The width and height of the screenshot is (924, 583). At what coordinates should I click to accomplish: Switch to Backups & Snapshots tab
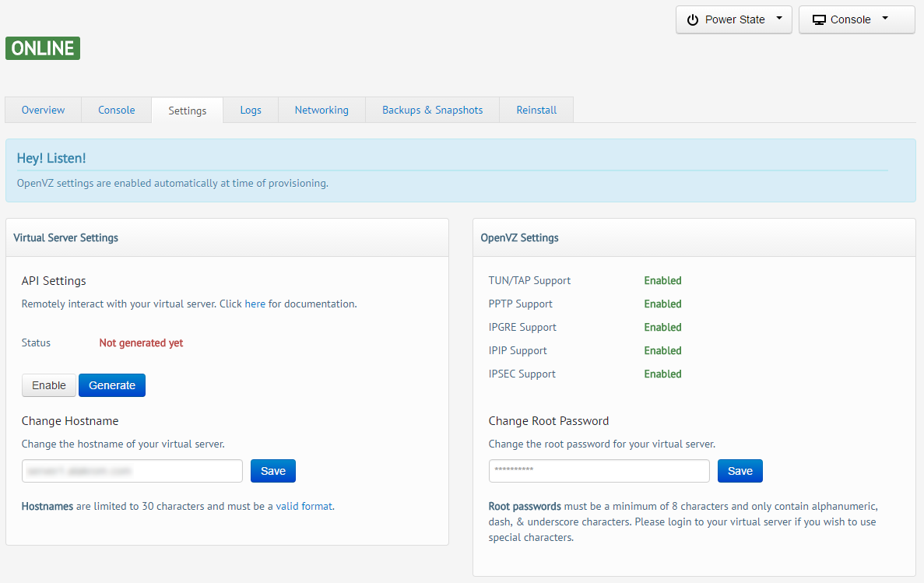click(432, 110)
